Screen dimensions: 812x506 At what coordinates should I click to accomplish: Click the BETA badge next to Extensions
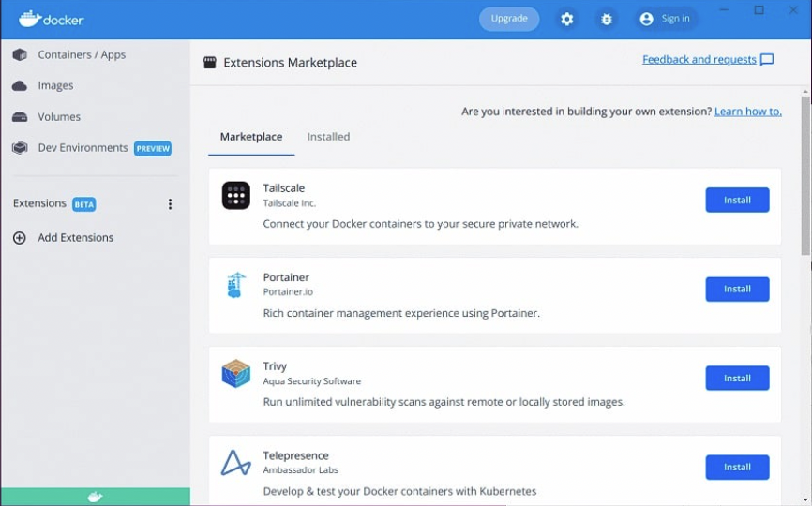point(83,204)
